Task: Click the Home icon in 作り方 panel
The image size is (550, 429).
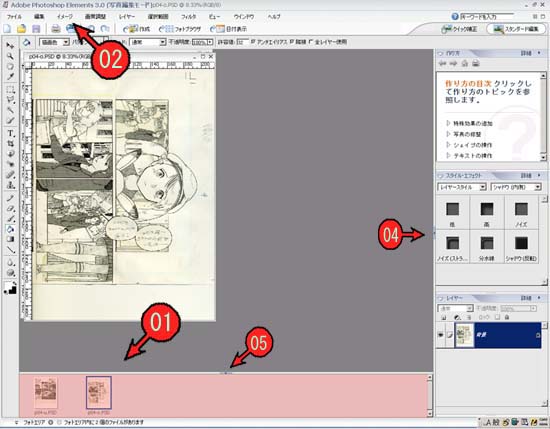Action: coord(465,63)
